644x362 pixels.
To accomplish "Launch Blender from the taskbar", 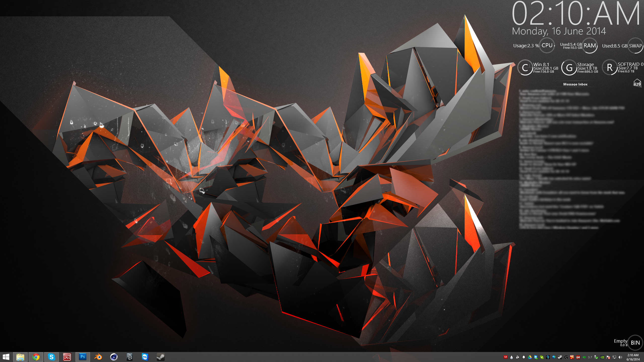I will click(98, 357).
